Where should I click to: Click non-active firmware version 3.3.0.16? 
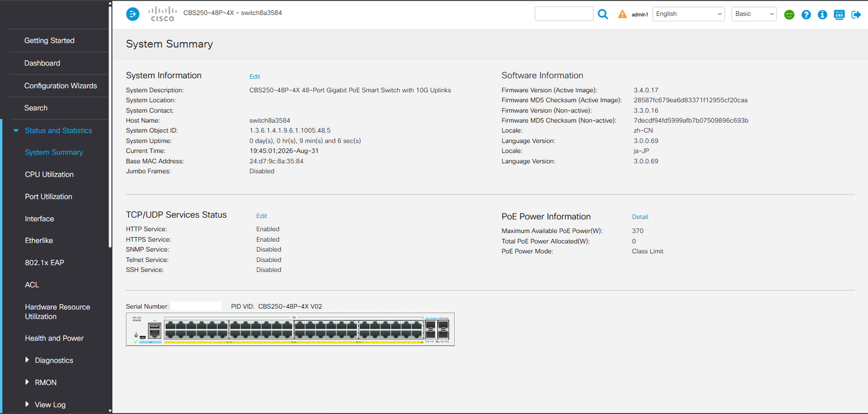pyautogui.click(x=646, y=111)
